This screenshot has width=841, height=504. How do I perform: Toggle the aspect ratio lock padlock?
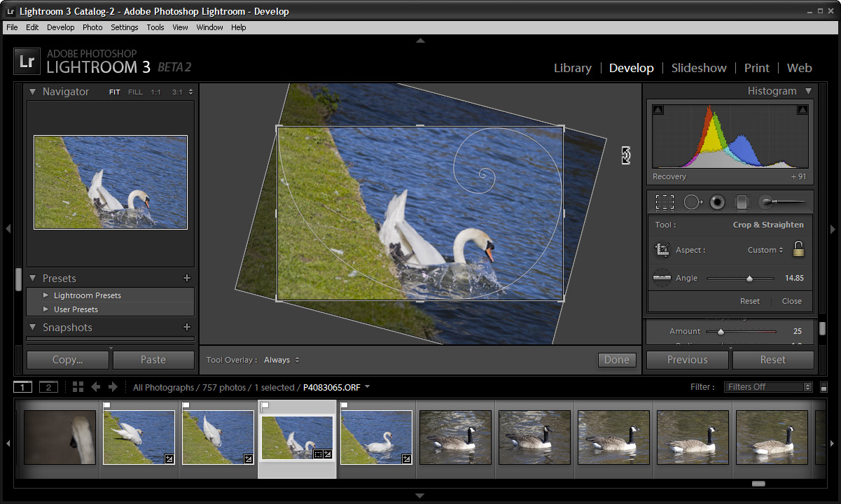(x=798, y=249)
